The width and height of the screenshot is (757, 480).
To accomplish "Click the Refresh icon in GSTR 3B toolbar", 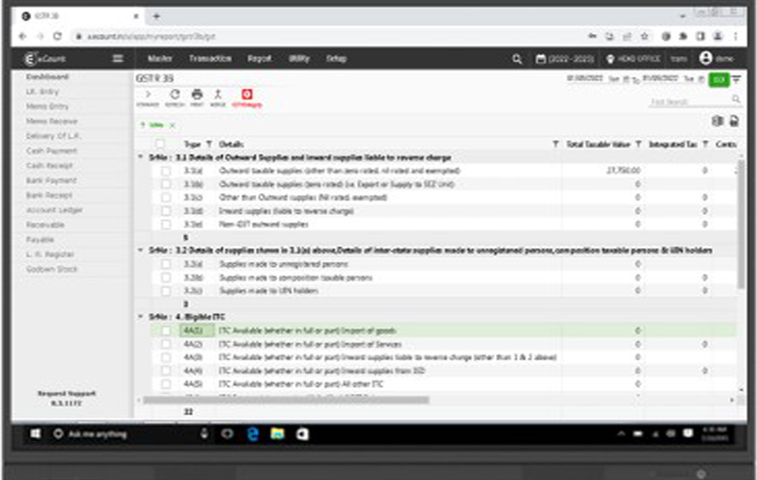I will pos(174,96).
